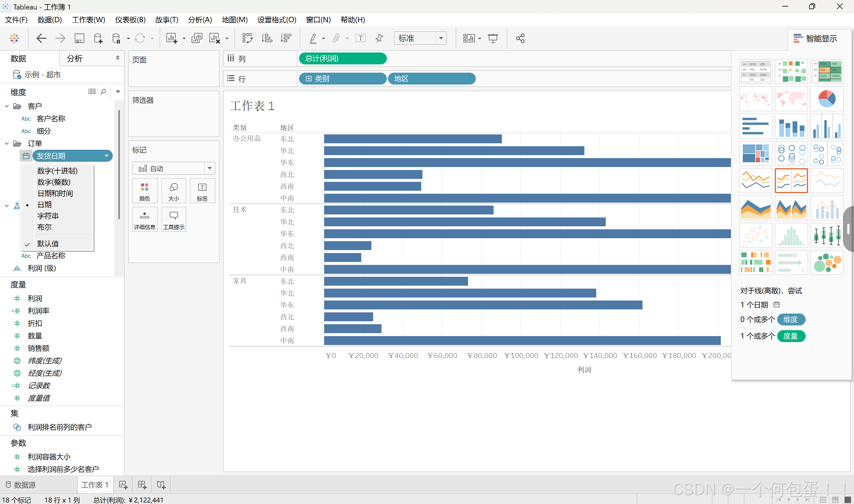Click the new data source icon
Screen dimensions: 854x504
pyautogui.click(x=98, y=38)
